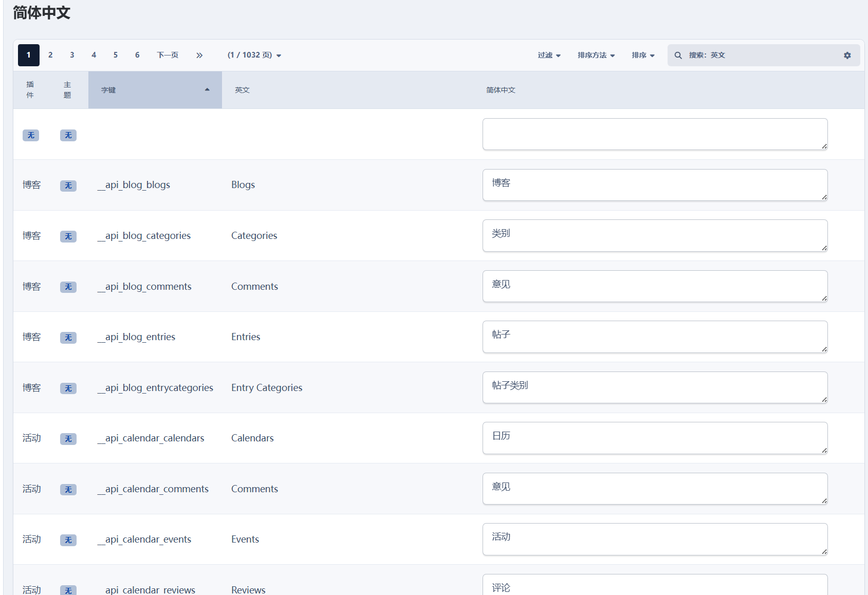Click translation field for Entry Categories
The width and height of the screenshot is (868, 595).
pos(654,387)
